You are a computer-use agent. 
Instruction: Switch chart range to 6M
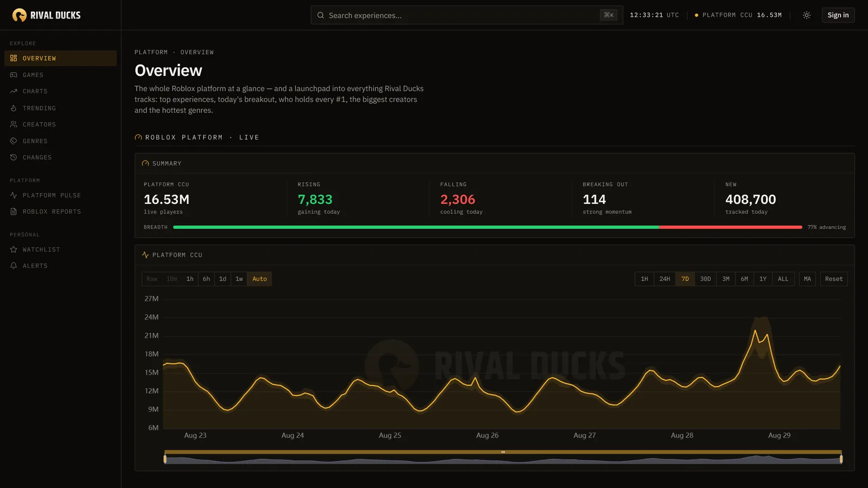[744, 279]
